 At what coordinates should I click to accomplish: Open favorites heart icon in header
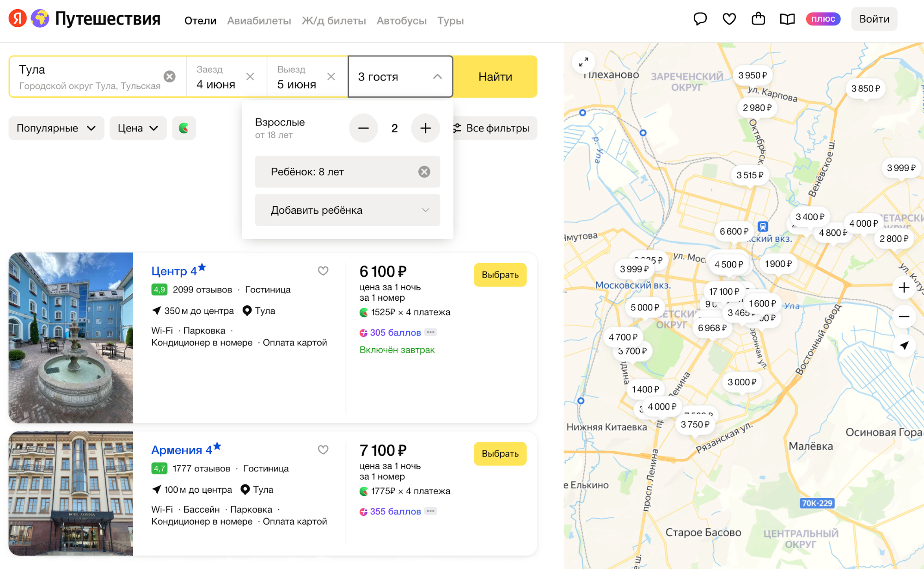pyautogui.click(x=729, y=19)
